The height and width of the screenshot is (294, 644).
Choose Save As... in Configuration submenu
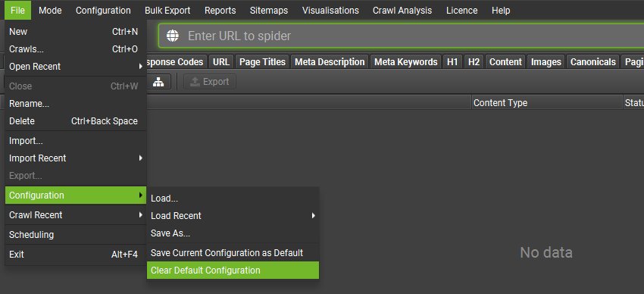pos(233,233)
